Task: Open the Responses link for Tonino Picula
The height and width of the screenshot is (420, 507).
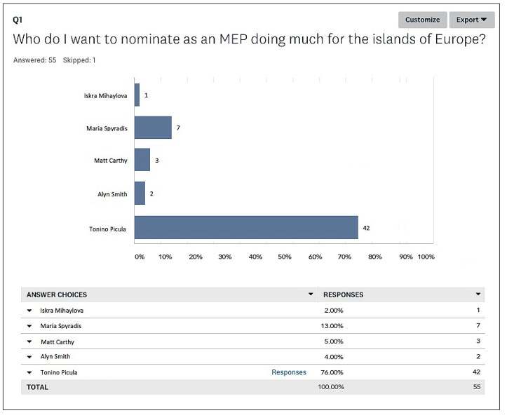Action: [x=289, y=372]
